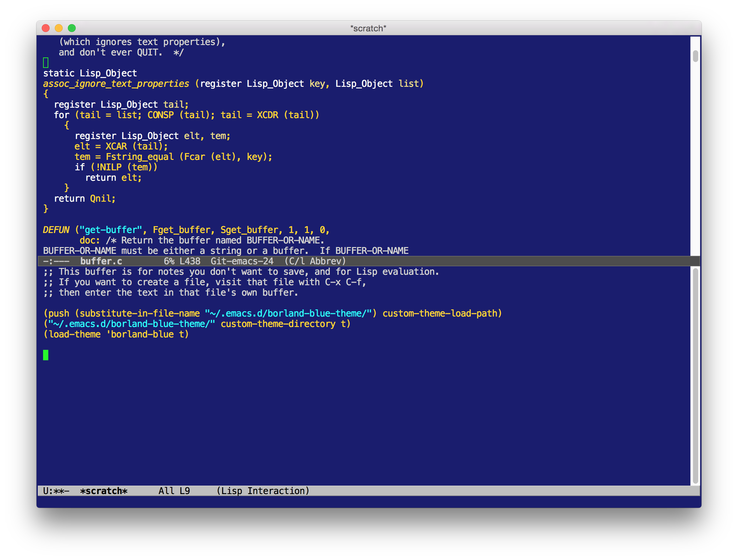
Task: Click the -:--- status flags in buffer.c mode line
Action: (x=56, y=261)
